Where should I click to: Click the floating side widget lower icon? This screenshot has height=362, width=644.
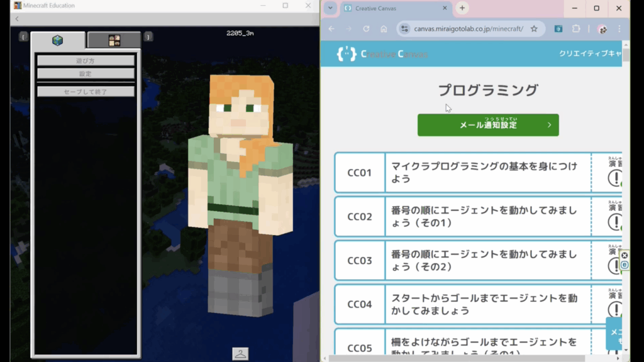point(625,265)
